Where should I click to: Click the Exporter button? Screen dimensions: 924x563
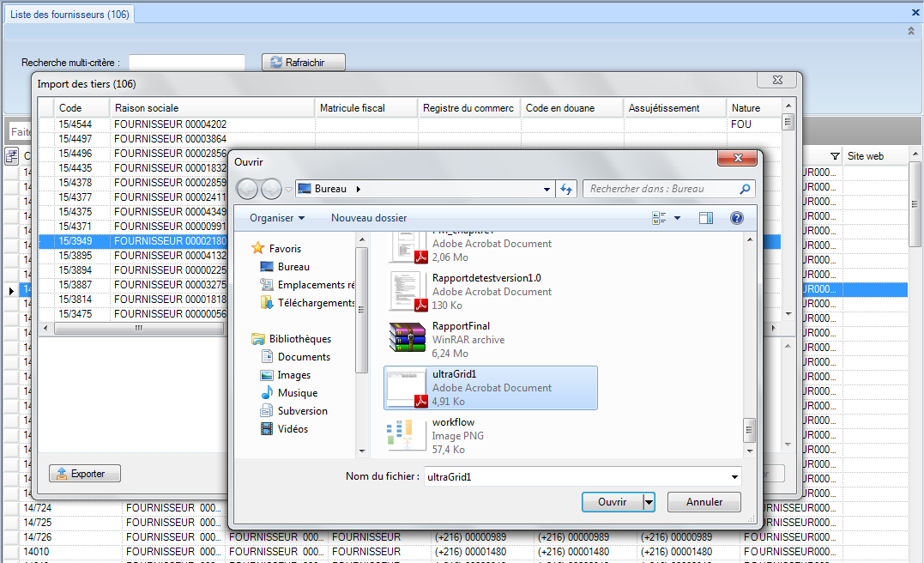tap(85, 474)
